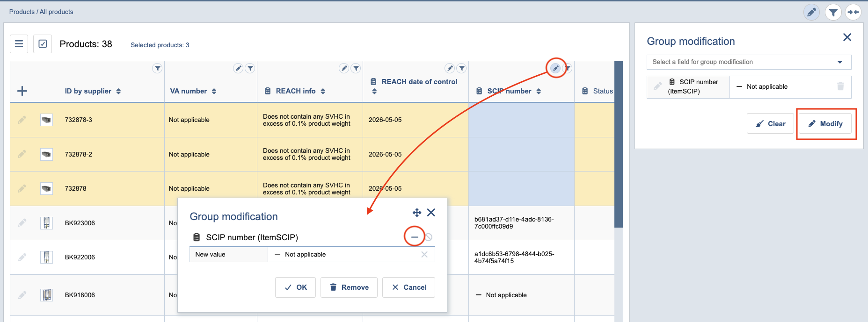
Task: Edit REACH info column via pencil icon
Action: click(x=344, y=68)
